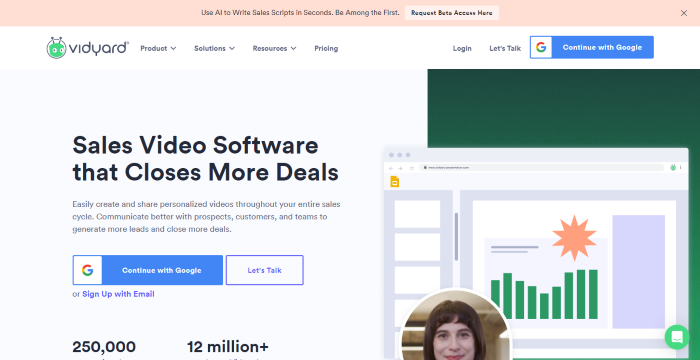Go to the Login page
This screenshot has height=360, width=700.
462,48
